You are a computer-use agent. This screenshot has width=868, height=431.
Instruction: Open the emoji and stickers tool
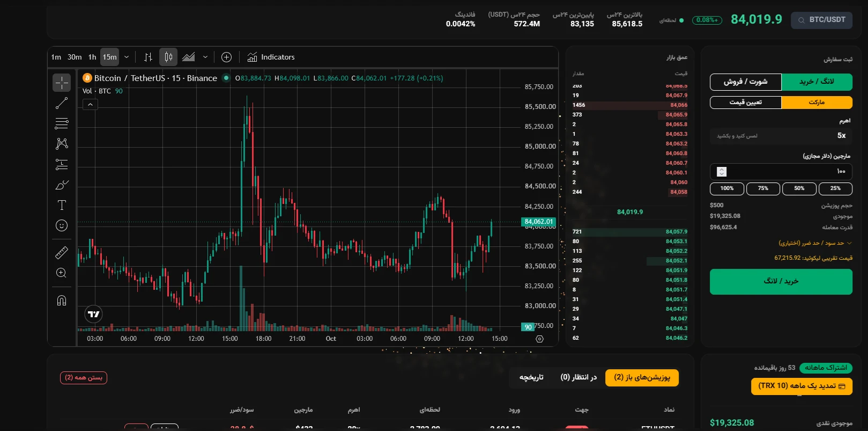click(x=62, y=225)
